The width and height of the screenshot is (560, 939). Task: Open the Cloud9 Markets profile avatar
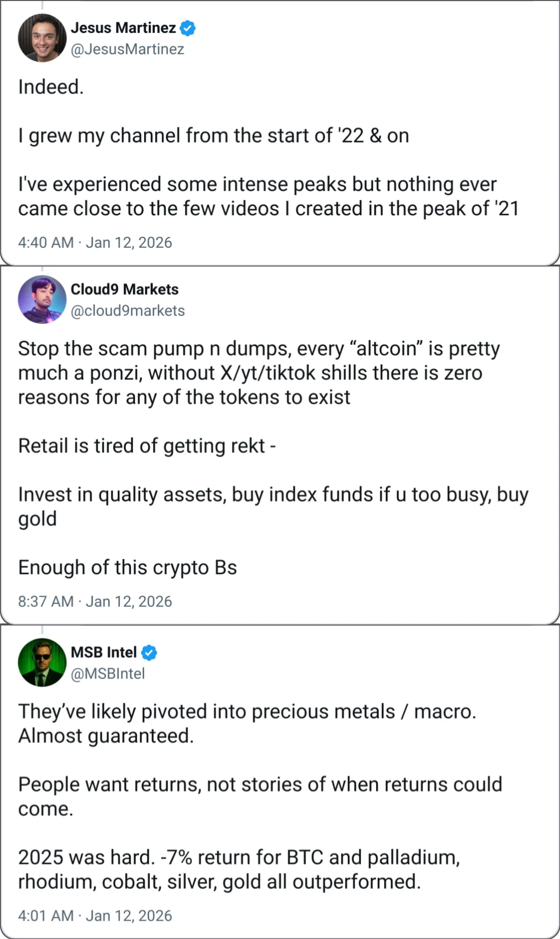(42, 299)
